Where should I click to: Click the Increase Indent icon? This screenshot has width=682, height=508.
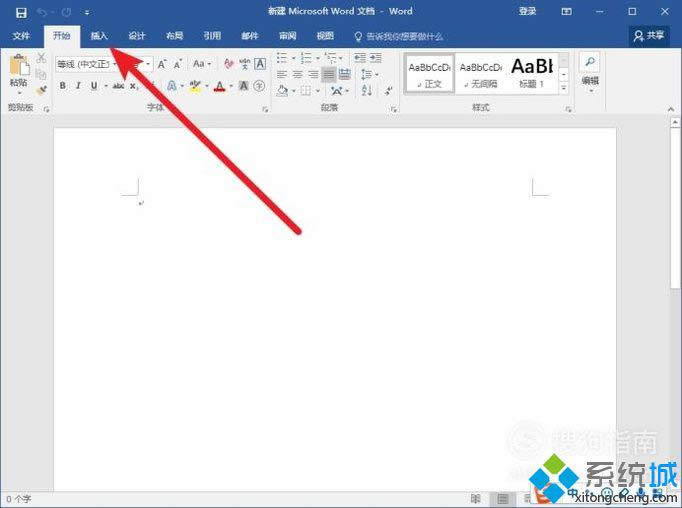pyautogui.click(x=376, y=58)
